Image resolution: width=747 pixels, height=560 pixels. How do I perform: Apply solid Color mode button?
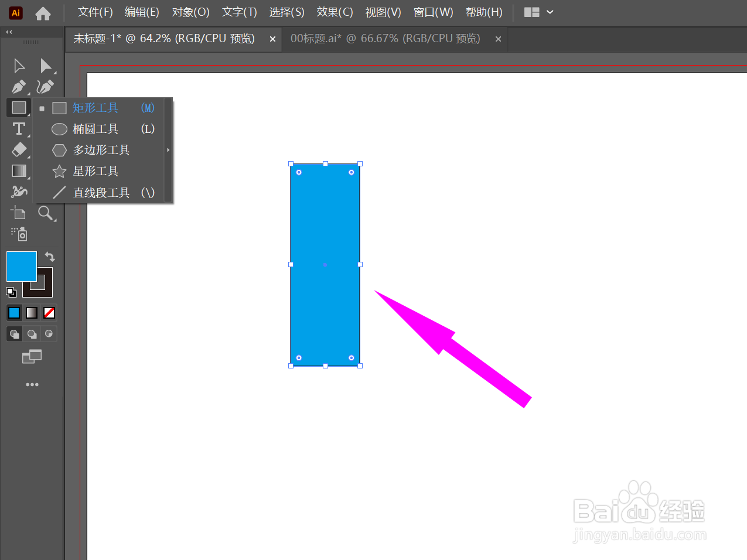coord(14,313)
